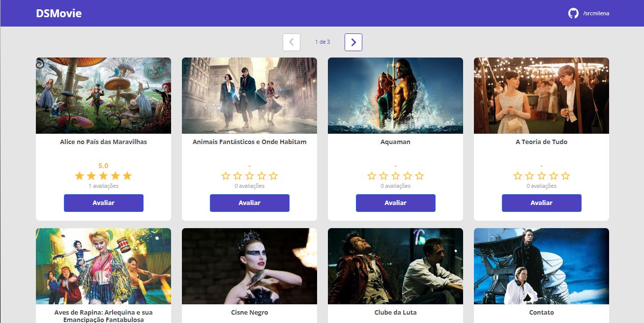Click third empty star under Aquaman
The width and height of the screenshot is (644, 323).
(x=396, y=176)
